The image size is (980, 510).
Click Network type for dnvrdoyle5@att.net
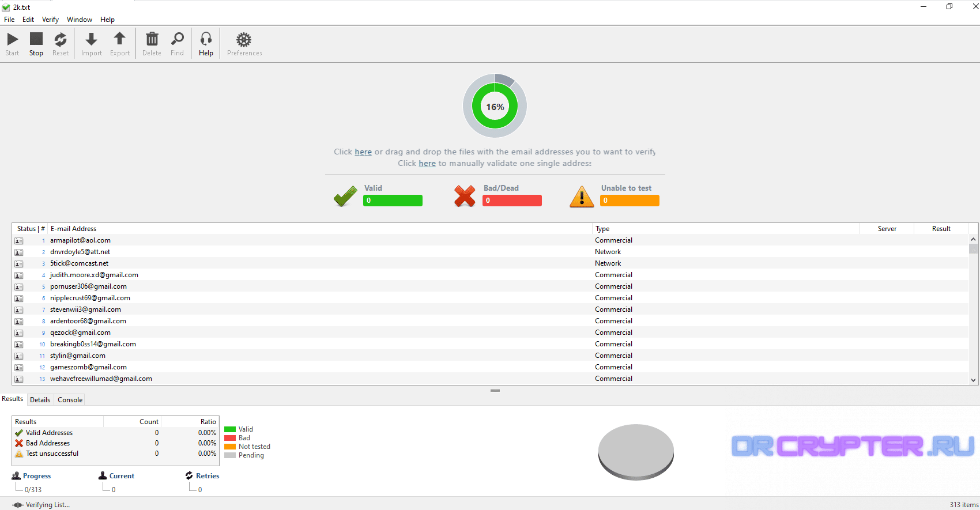pyautogui.click(x=608, y=252)
